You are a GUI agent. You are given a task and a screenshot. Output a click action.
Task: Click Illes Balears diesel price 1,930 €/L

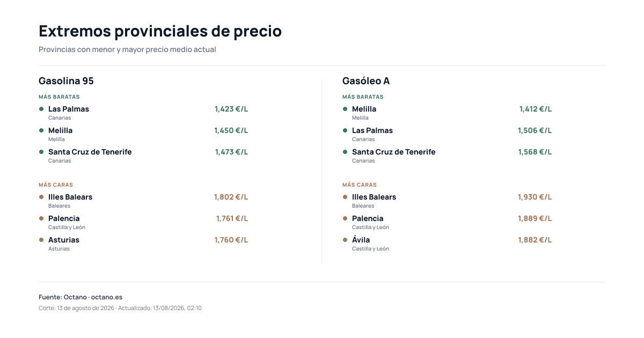[x=535, y=197]
